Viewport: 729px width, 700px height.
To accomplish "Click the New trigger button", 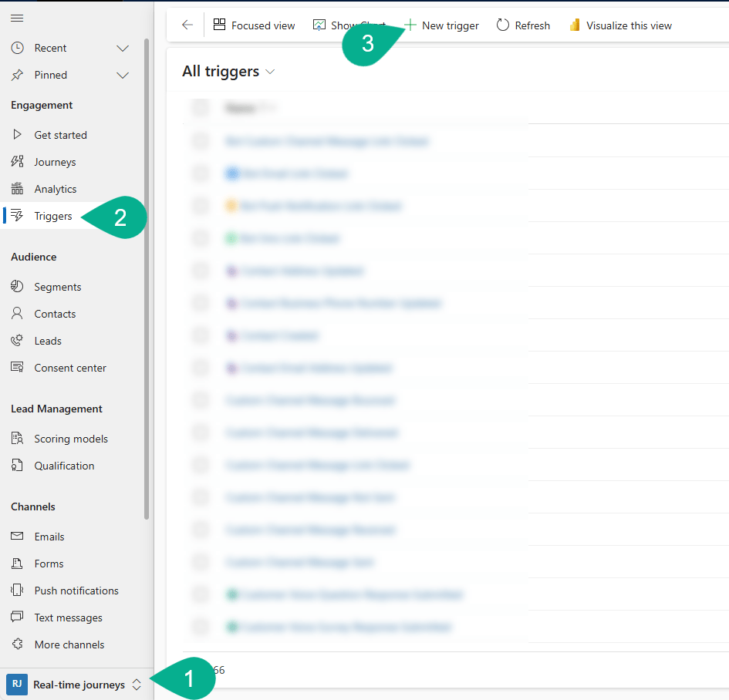I will (x=442, y=25).
